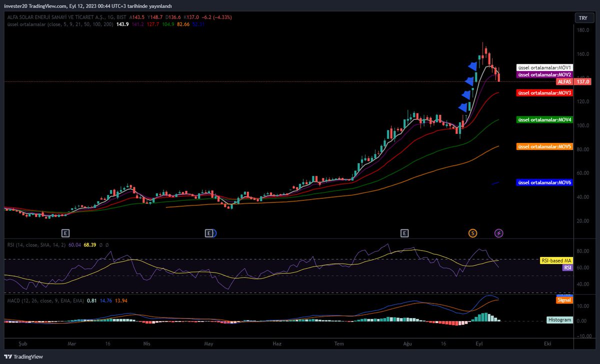Click the MACD signal value 13.94
600x364 pixels.
121,301
